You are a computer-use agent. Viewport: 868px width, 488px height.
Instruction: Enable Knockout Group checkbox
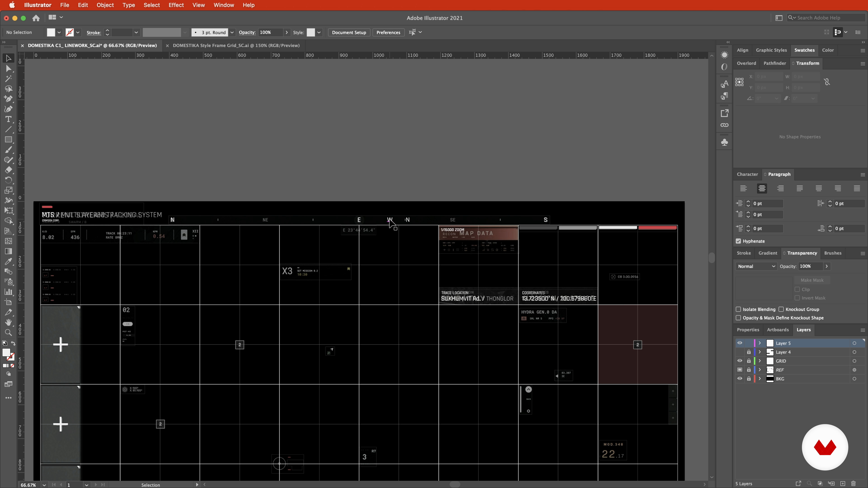(x=781, y=309)
